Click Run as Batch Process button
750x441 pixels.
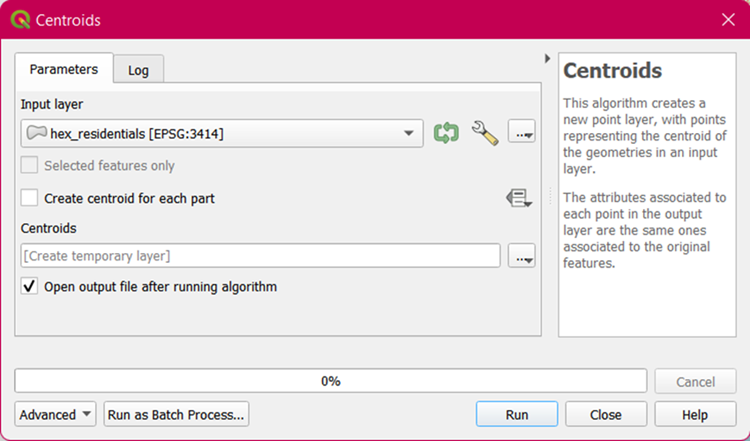[176, 414]
